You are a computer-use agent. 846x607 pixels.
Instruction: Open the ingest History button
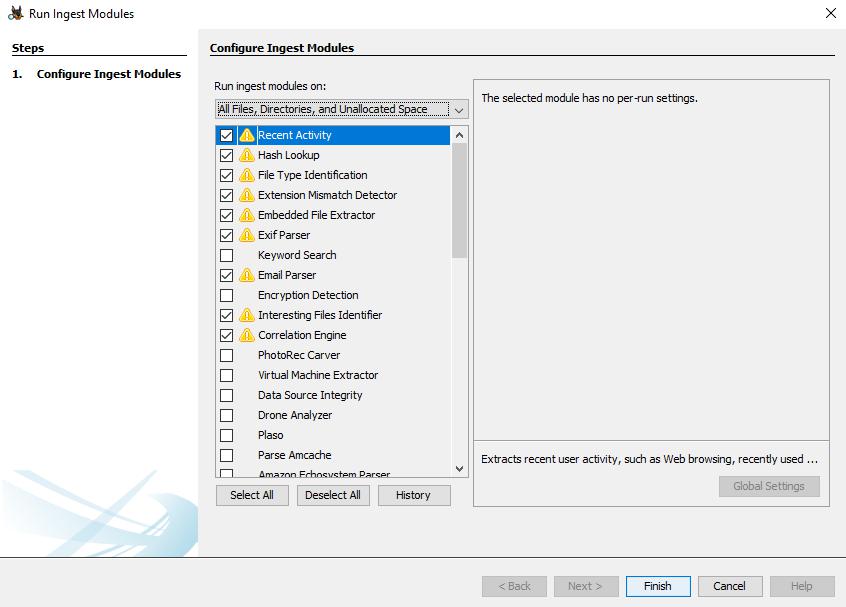pyautogui.click(x=413, y=495)
